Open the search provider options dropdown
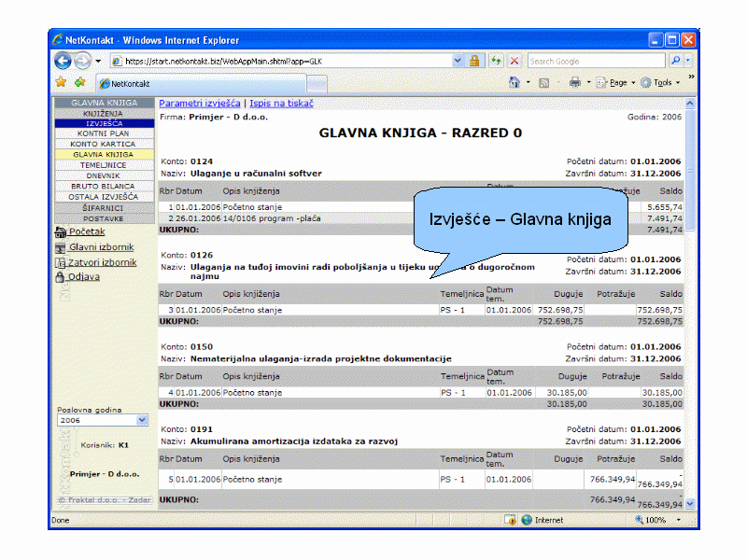Screen dimensions: 747x560 687,61
